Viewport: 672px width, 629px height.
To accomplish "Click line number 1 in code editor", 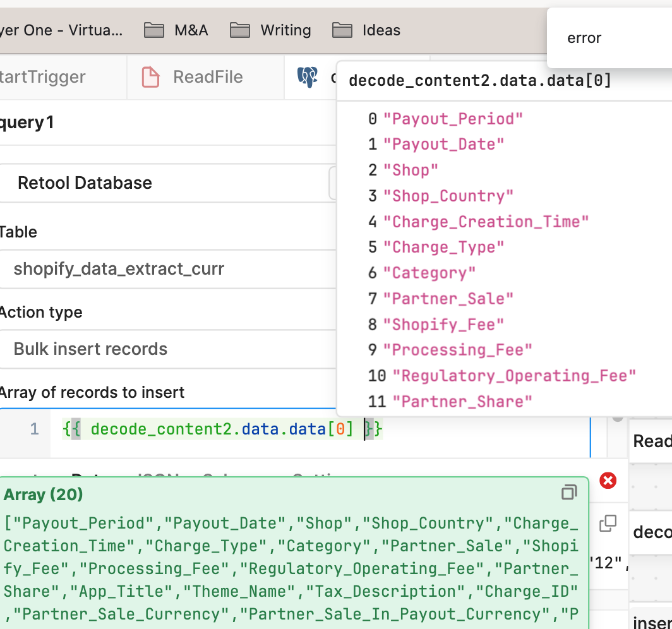I will [35, 429].
